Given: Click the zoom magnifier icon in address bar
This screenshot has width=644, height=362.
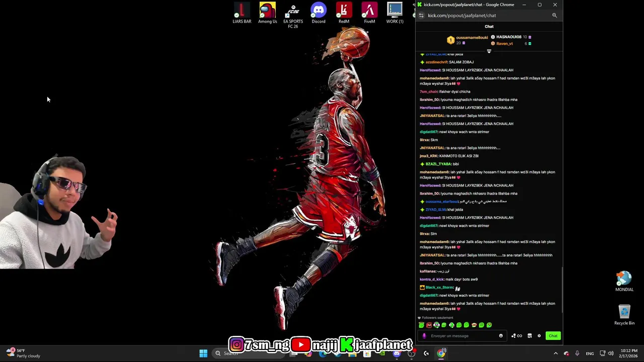Looking at the screenshot, I should [554, 16].
